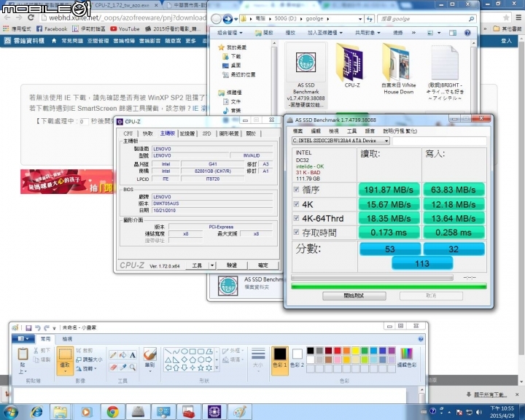This screenshot has height=420, width=525.
Task: Open the 旋轉 rotate dropdown in Paint
Action: pos(86,368)
